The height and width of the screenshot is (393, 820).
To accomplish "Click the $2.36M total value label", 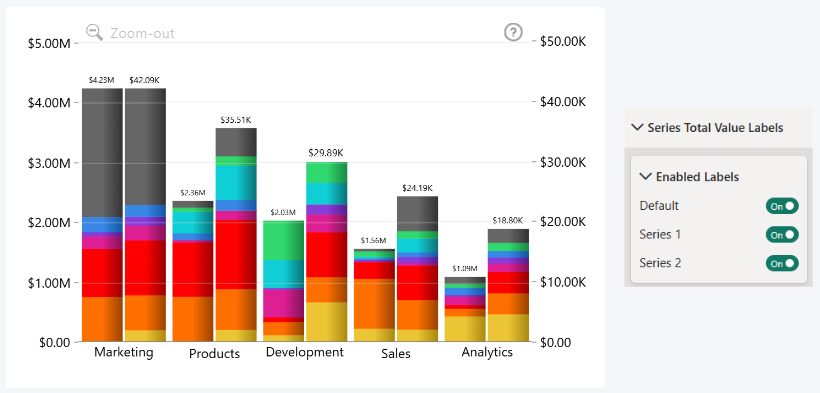I will point(192,193).
